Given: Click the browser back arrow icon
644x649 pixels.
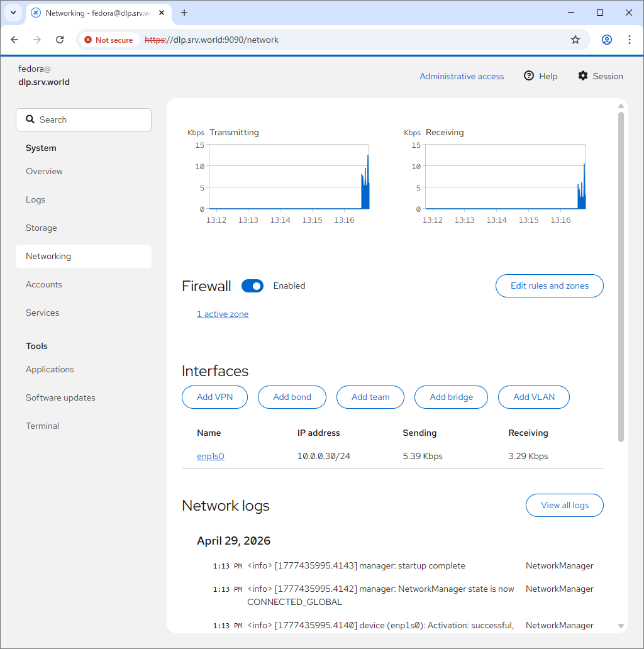Looking at the screenshot, I should [14, 40].
